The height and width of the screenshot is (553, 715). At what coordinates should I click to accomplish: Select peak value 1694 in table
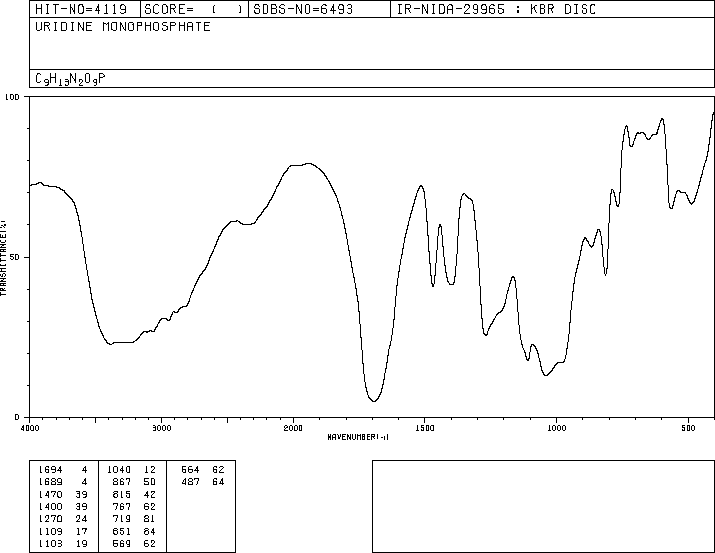(x=51, y=469)
